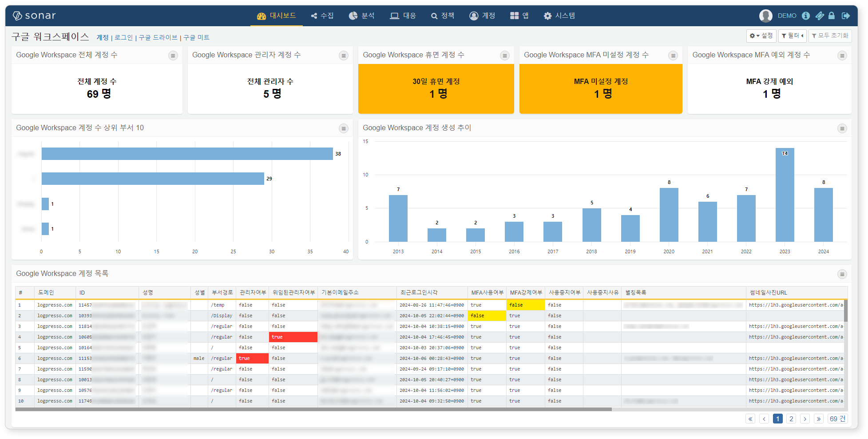Image resolution: width=868 pixels, height=439 pixels.
Task: Go to next page with › button
Action: coord(805,419)
